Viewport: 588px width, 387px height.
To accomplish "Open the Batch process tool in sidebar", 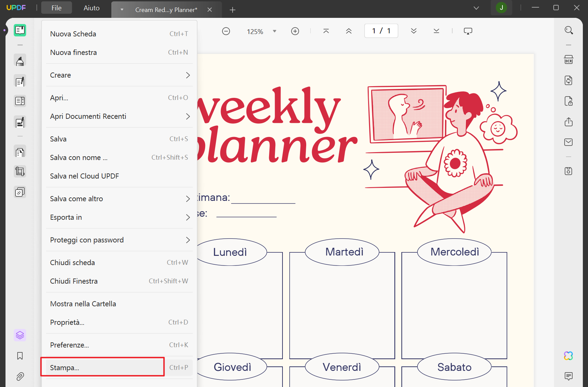I will tap(20, 192).
